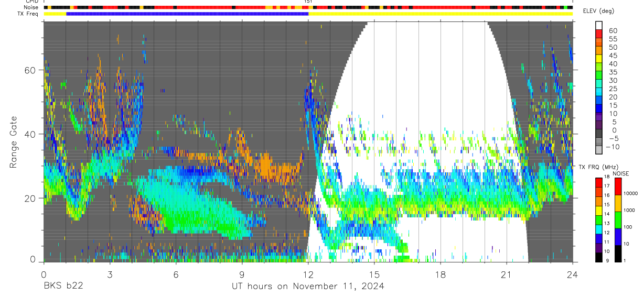Click the Noise strip above the plot
This screenshot has width=644, height=297.
point(308,8)
